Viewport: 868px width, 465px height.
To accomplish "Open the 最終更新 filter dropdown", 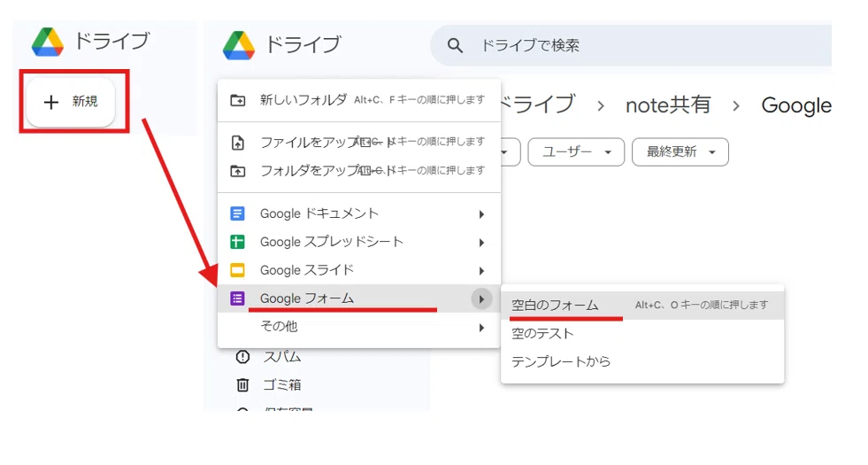I will [680, 151].
